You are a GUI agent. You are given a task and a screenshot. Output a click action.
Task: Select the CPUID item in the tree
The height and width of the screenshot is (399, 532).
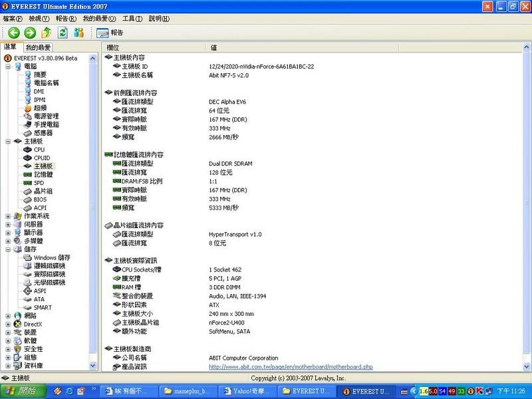click(x=43, y=158)
